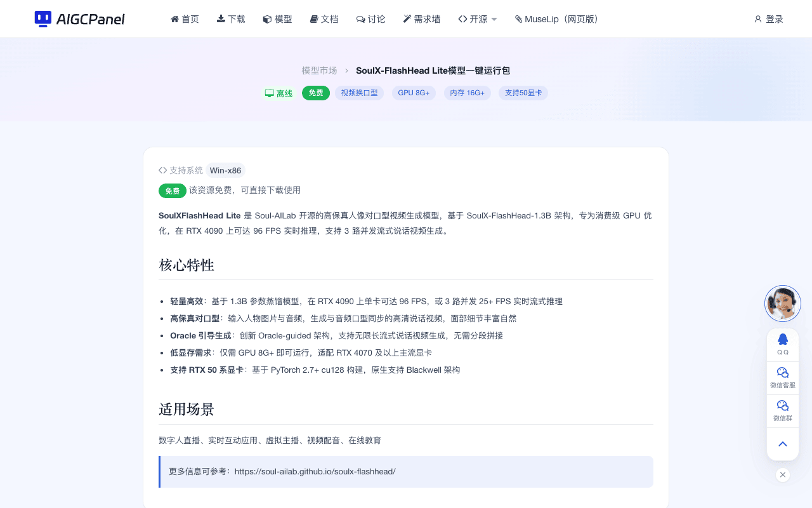Click the Oracle 引导生成 feature bullet
The width and height of the screenshot is (812, 508).
point(336,335)
